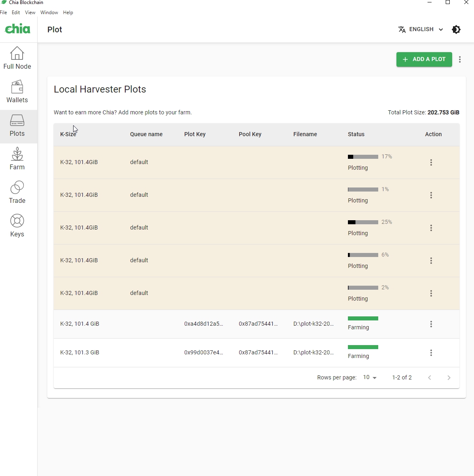The height and width of the screenshot is (476, 474).
Task: Select the Plots sidebar item
Action: (17, 126)
